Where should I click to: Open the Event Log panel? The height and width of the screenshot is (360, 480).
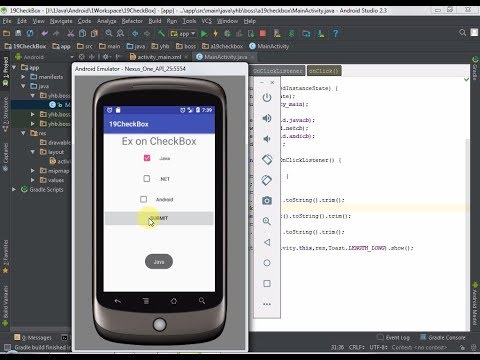pyautogui.click(x=394, y=337)
